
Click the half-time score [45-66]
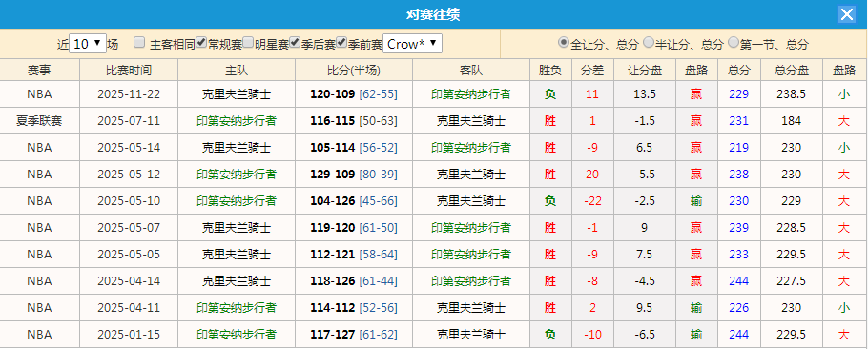click(x=378, y=201)
